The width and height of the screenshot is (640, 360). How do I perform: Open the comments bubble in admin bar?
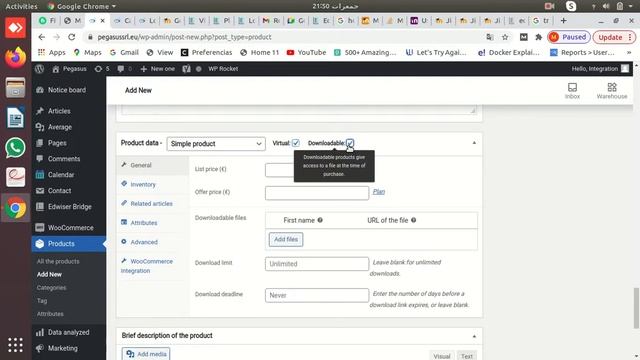pyautogui.click(x=121, y=69)
